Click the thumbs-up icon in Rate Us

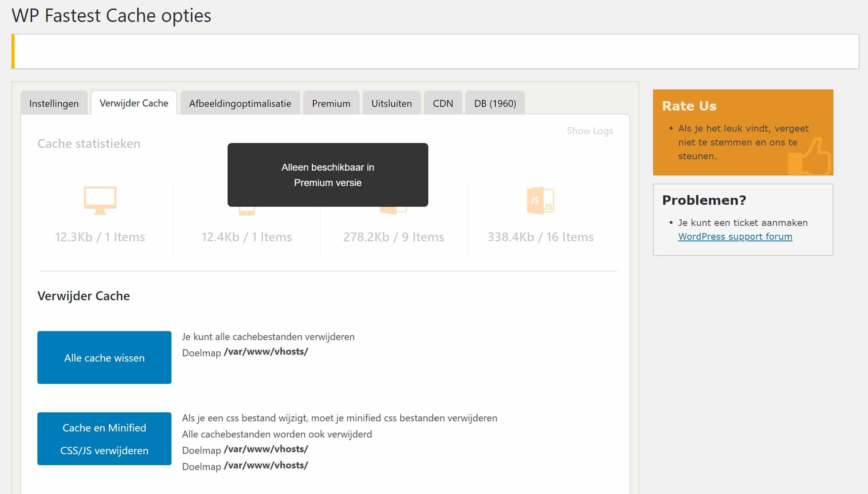(810, 157)
